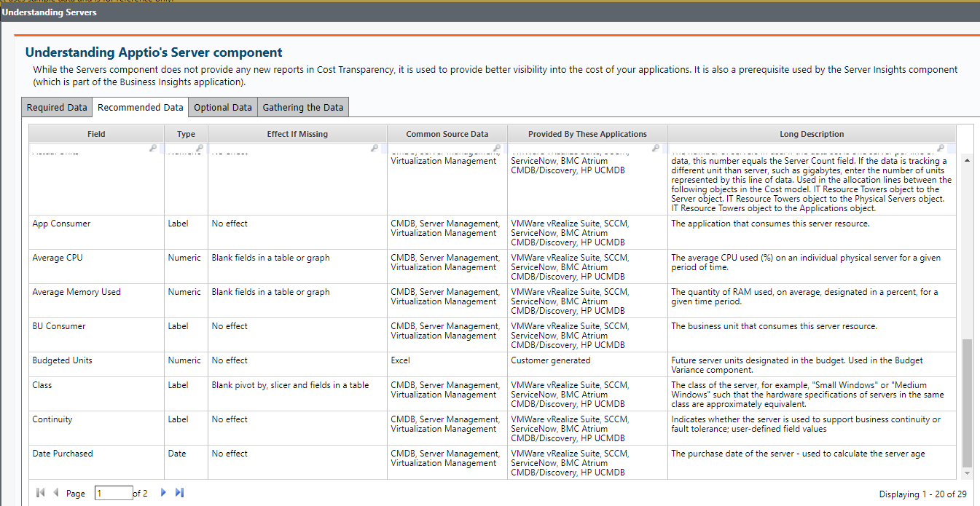Click Numeric type cell in Average Memory Used row
This screenshot has width=980, height=506.
[187, 301]
